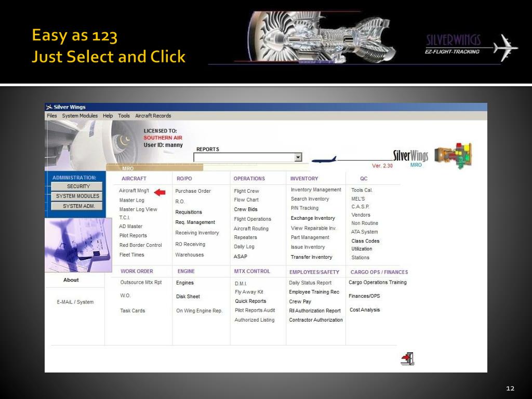Select the MRO tab
The width and height of the screenshot is (532, 399).
pos(128,168)
